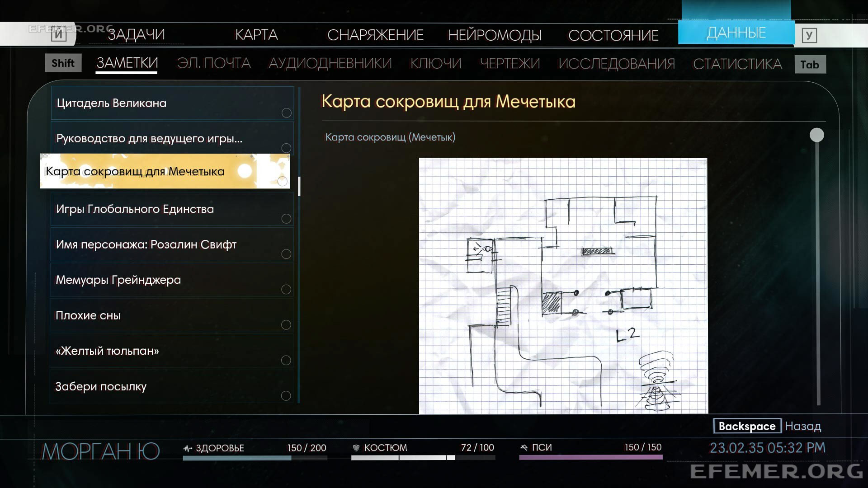Click the date and time 23.02.35 05:32 PM
Screen dimensions: 868x488
click(x=768, y=448)
